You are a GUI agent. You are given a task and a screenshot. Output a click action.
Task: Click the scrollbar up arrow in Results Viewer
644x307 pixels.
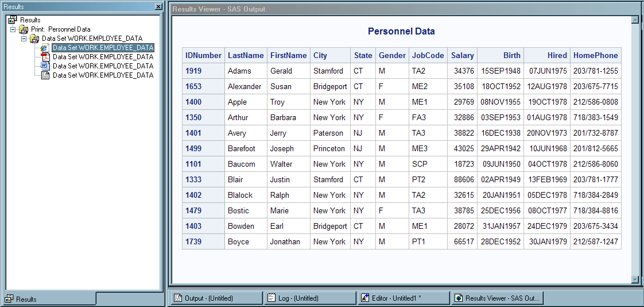tap(636, 20)
